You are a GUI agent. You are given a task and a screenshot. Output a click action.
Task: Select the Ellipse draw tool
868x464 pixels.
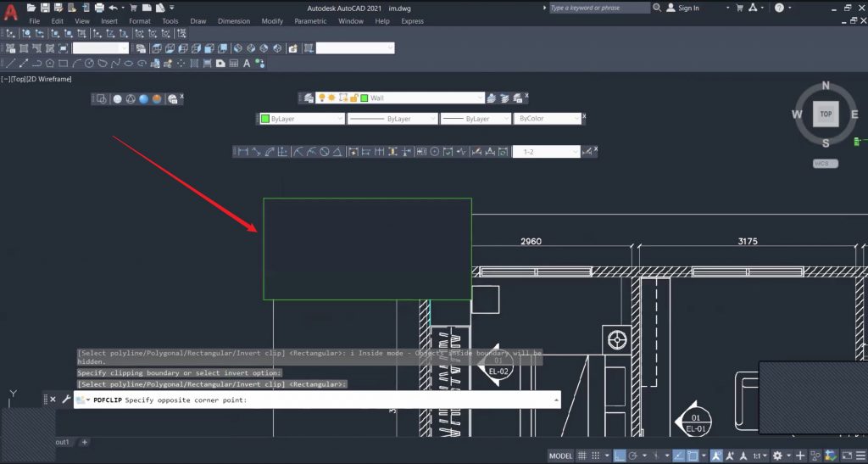point(129,63)
